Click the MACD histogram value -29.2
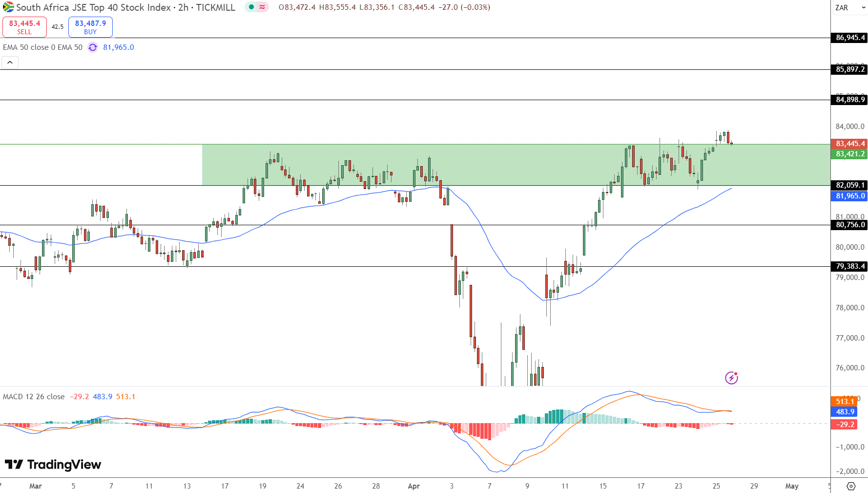 coord(80,397)
